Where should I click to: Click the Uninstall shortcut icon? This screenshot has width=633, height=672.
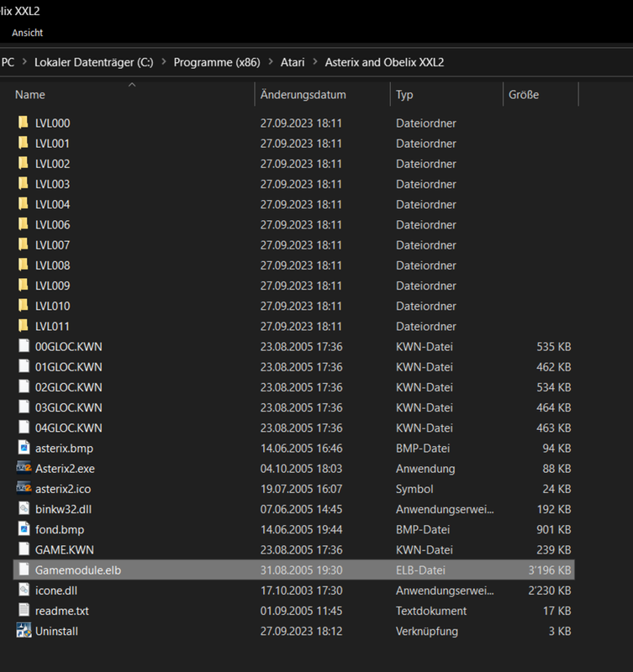pos(24,631)
